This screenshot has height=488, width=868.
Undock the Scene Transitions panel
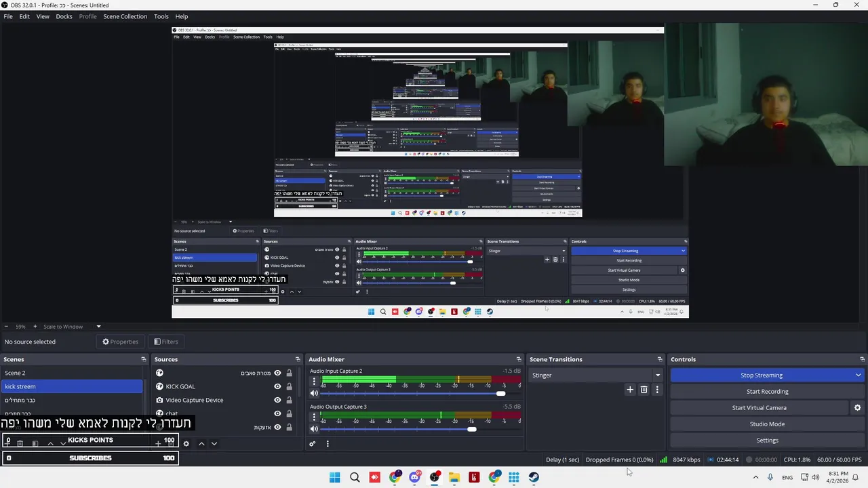[x=660, y=359]
